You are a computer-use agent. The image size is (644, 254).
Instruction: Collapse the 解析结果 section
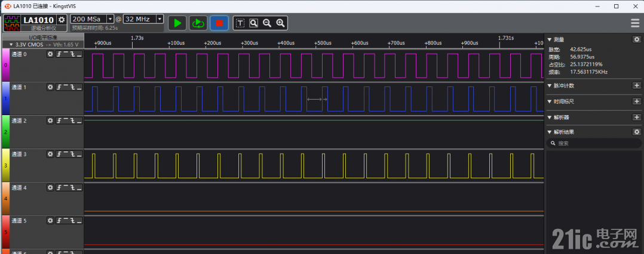[550, 132]
